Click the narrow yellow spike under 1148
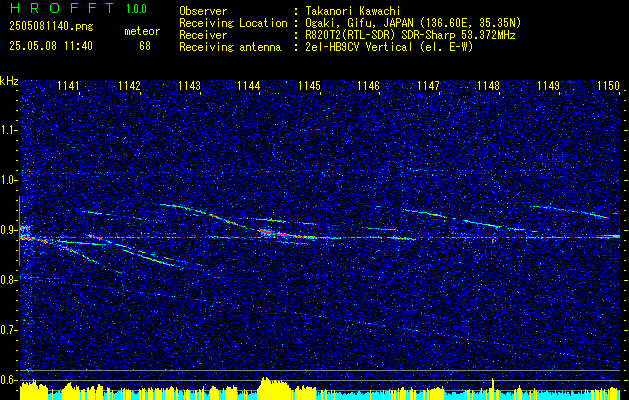The width and height of the screenshot is (629, 400). point(493,388)
